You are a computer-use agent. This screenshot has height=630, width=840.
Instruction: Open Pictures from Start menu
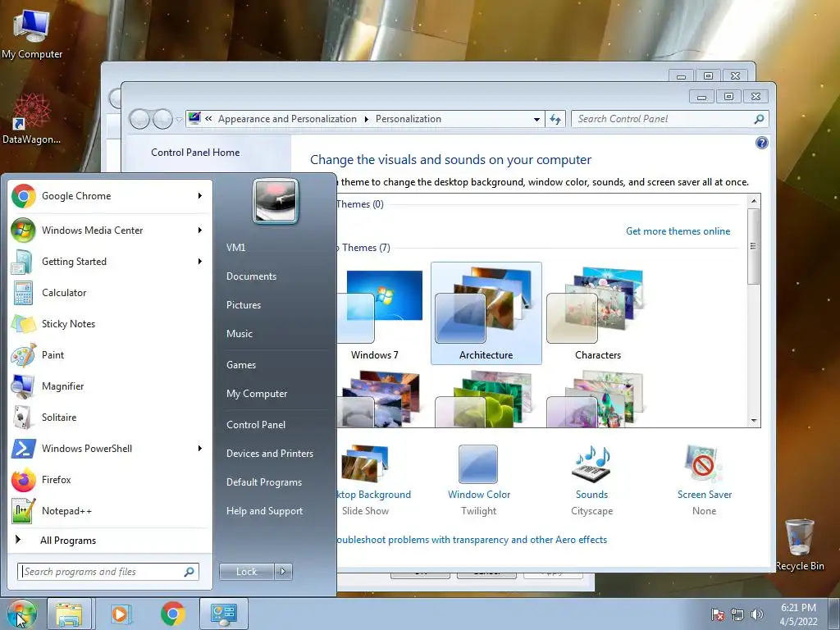244,305
